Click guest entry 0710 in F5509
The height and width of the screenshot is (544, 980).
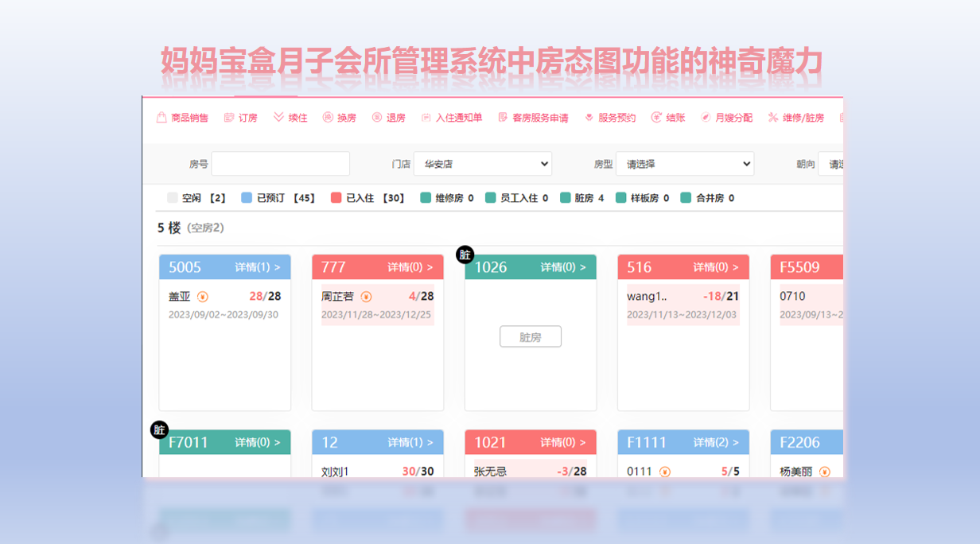[792, 297]
